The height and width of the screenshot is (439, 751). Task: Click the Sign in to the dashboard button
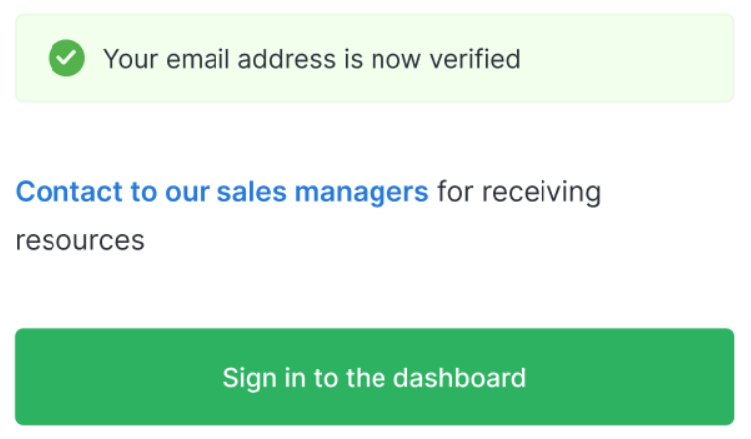pos(375,377)
